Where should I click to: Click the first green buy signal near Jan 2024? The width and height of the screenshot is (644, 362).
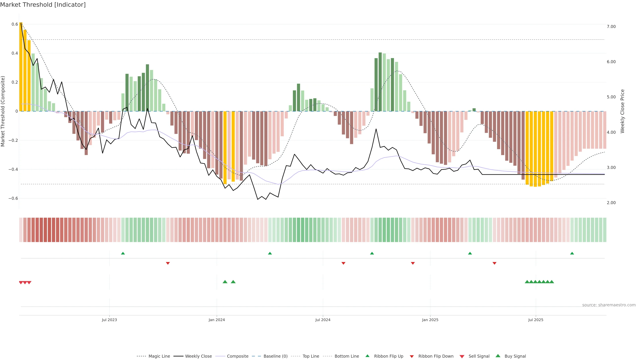225,282
